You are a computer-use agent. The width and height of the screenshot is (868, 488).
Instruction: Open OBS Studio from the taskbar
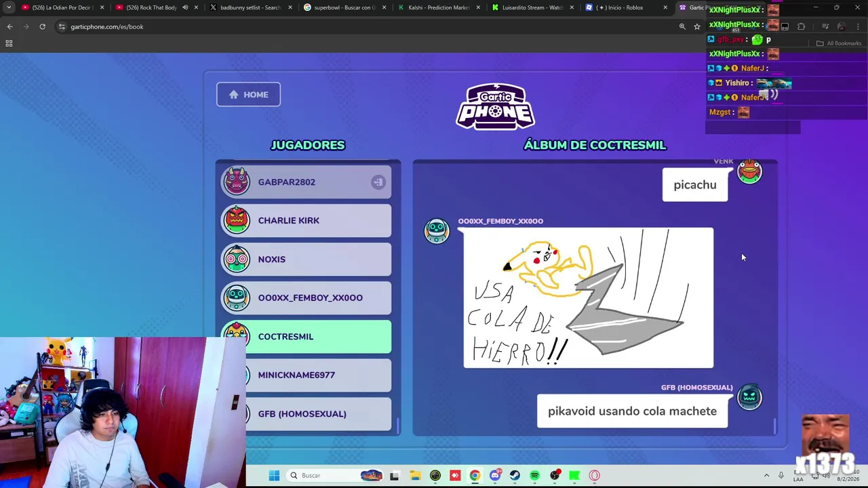[x=555, y=475]
